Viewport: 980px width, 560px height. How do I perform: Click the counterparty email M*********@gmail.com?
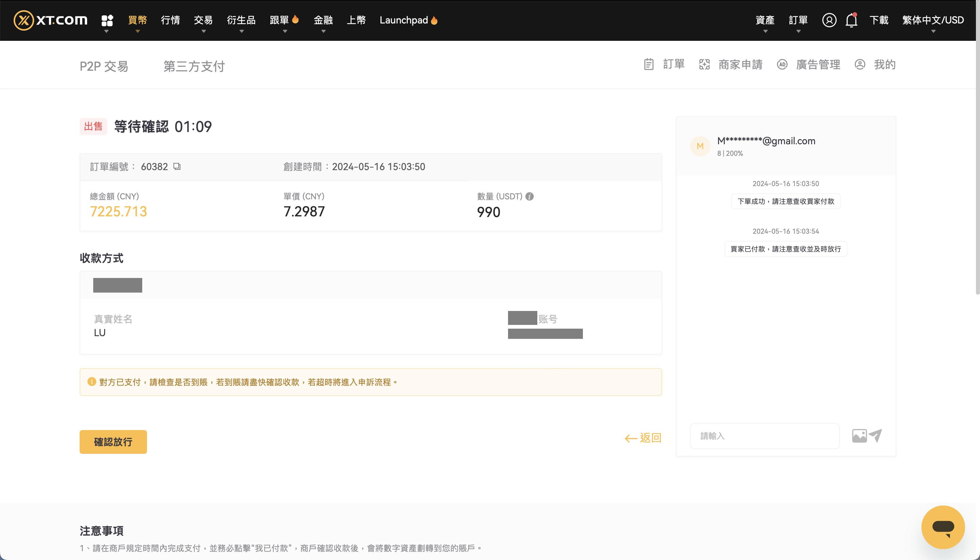coord(766,141)
